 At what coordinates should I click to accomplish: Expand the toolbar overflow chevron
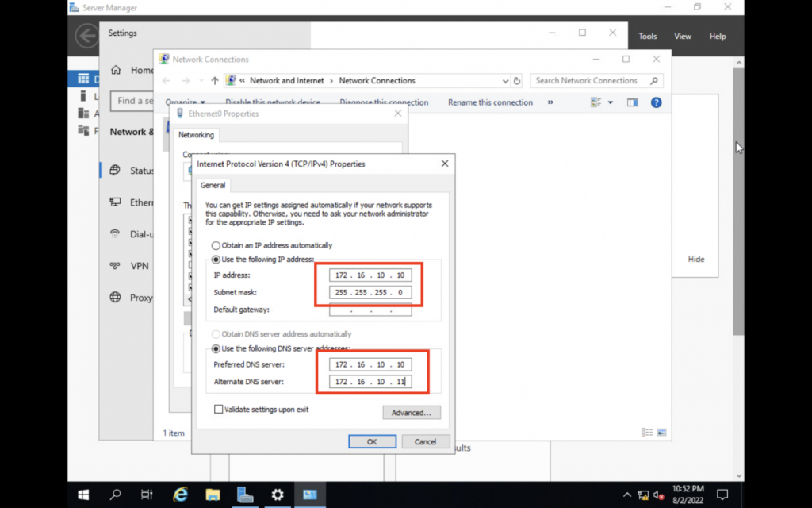click(550, 102)
